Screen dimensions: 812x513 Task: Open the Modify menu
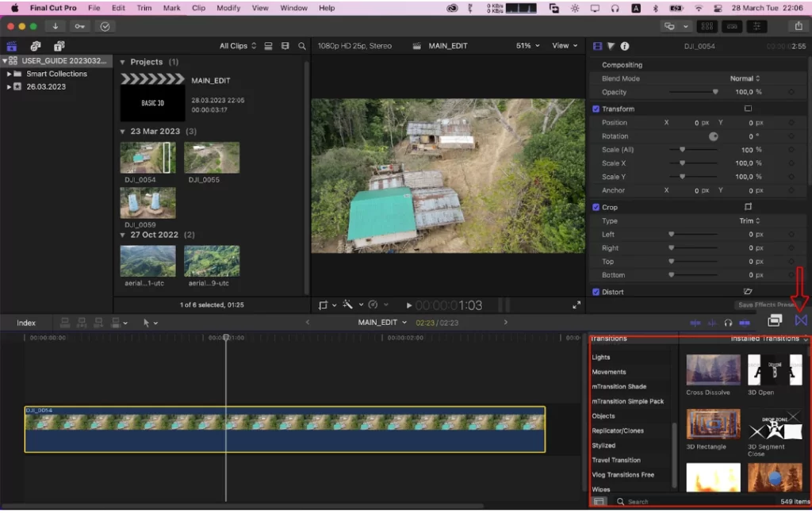228,8
